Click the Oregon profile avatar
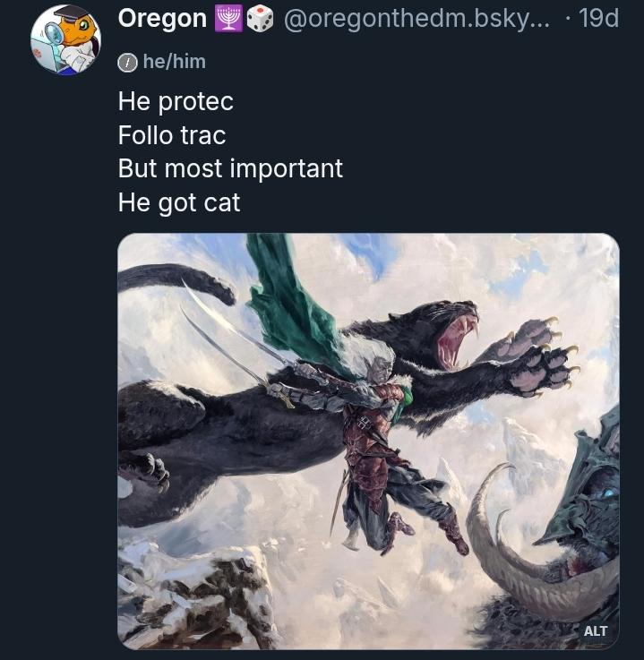This screenshot has width=644, height=660. [65, 39]
